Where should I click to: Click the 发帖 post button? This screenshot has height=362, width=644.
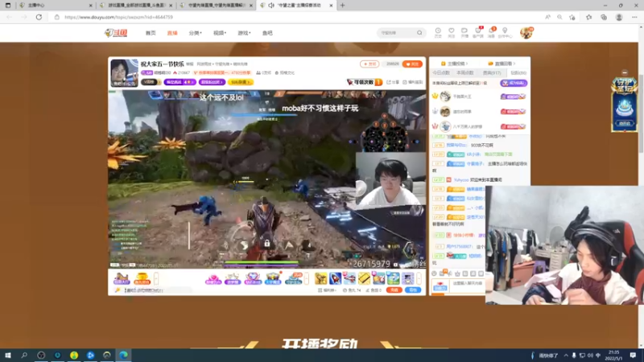(x=369, y=64)
